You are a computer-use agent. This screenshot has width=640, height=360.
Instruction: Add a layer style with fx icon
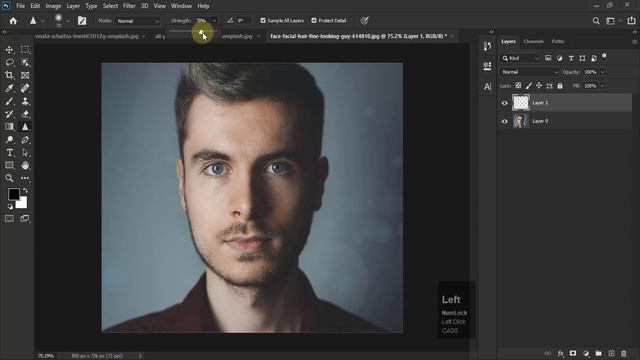click(560, 353)
